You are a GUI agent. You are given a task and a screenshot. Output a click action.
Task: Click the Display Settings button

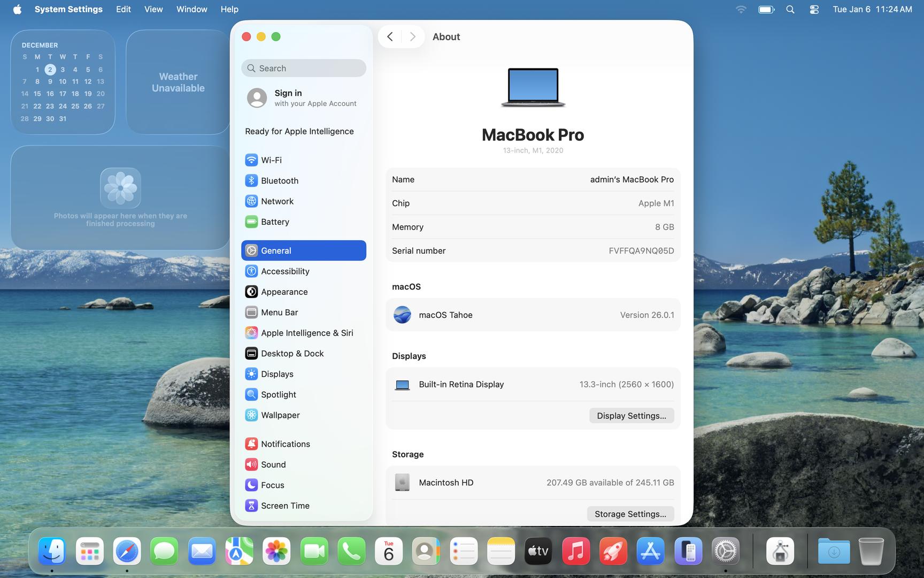pos(631,416)
